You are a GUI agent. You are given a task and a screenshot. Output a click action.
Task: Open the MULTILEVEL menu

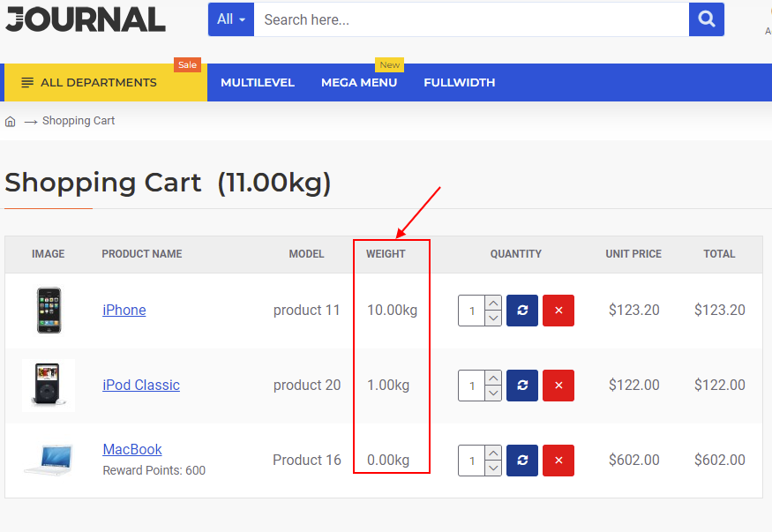pos(257,82)
